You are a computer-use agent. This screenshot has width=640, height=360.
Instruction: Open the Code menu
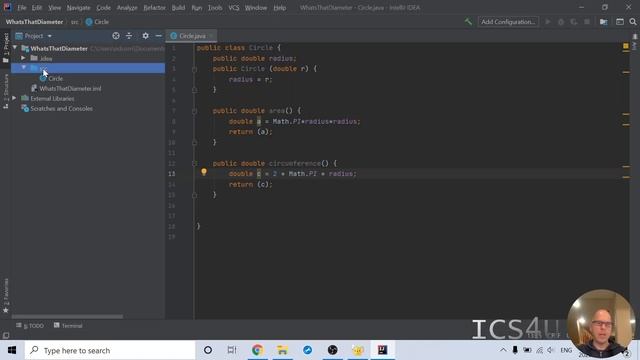click(x=103, y=8)
